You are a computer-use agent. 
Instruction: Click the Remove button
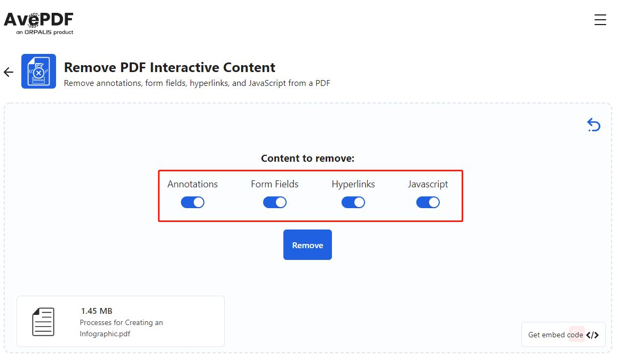(x=307, y=244)
